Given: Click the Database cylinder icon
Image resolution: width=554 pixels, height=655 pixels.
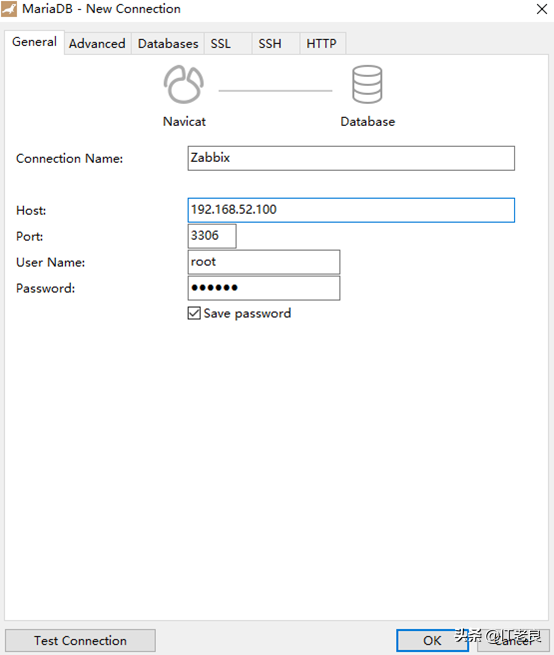Looking at the screenshot, I should [x=367, y=84].
